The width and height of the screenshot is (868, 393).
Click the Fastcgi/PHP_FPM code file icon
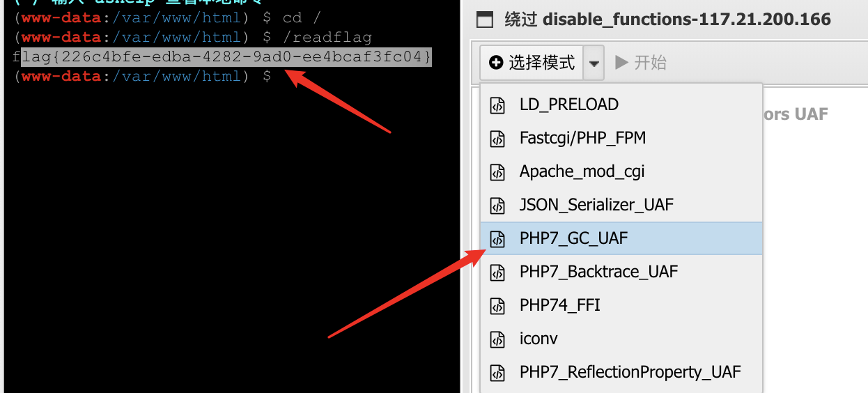click(497, 139)
